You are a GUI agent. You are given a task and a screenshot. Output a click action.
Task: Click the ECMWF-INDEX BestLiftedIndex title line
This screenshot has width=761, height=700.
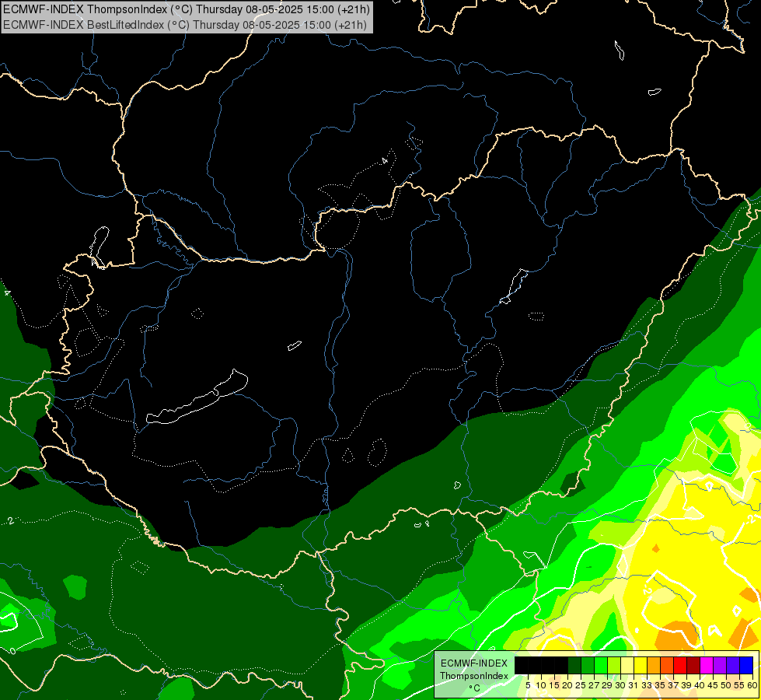[185, 25]
